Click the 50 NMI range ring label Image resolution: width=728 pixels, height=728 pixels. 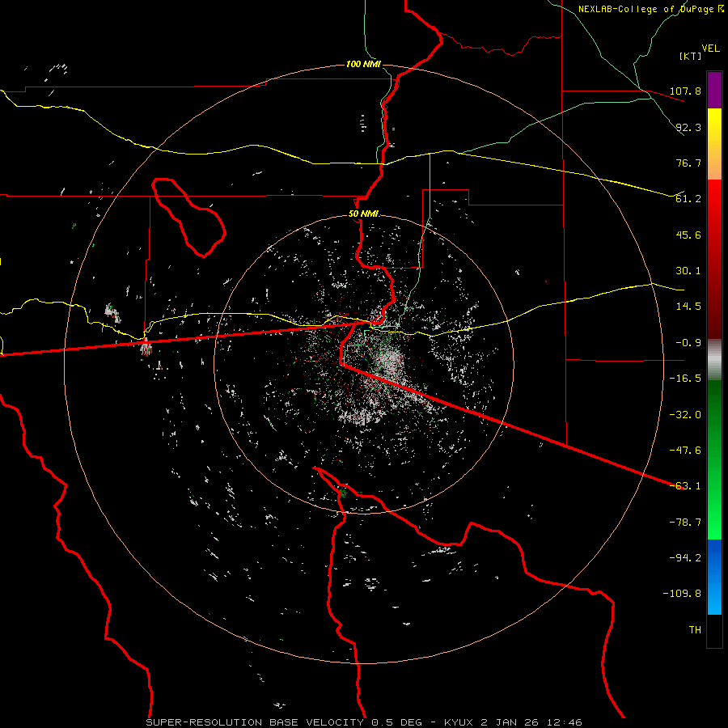point(363,214)
